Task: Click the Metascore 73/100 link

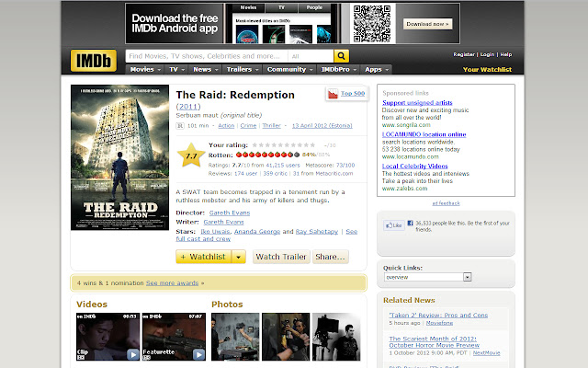Action: tap(345, 166)
